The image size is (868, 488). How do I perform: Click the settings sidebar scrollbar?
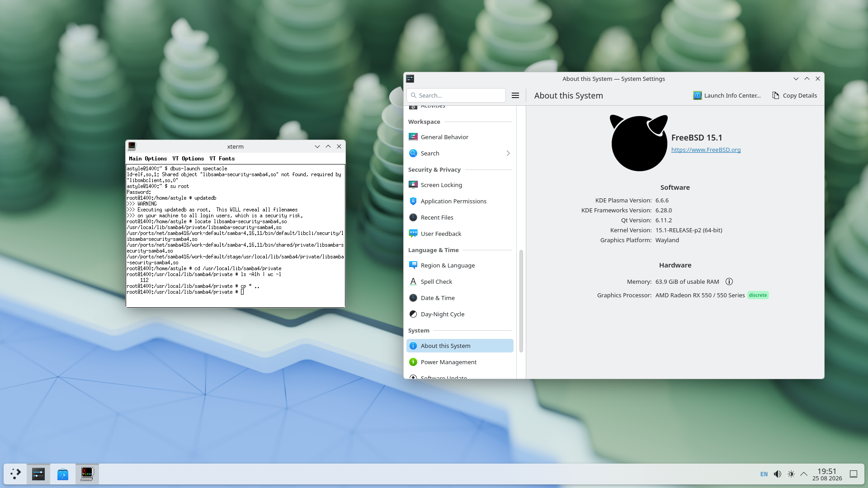coord(521,301)
